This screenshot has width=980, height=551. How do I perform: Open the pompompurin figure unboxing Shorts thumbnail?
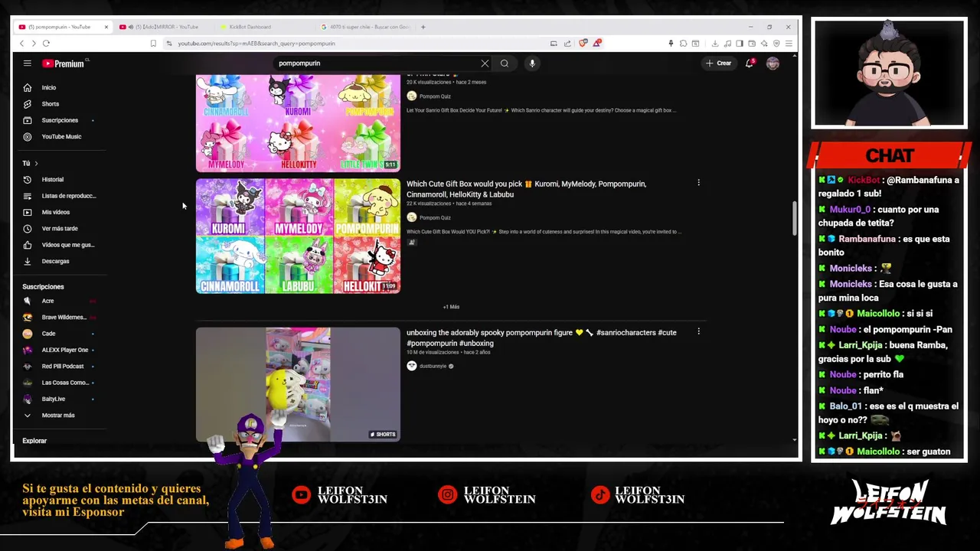(x=298, y=385)
